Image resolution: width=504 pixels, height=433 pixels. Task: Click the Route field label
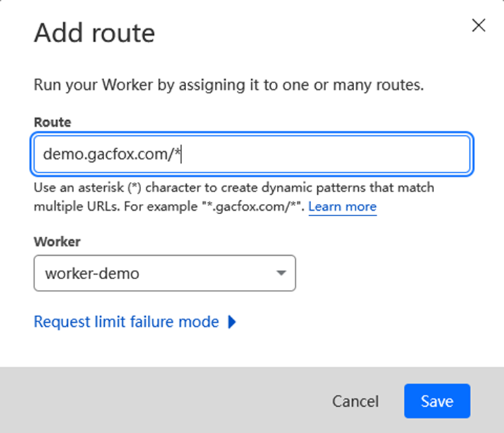pyautogui.click(x=52, y=122)
